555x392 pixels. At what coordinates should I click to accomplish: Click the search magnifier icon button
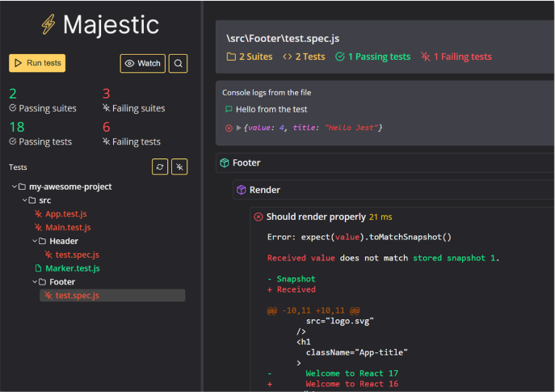tap(179, 63)
